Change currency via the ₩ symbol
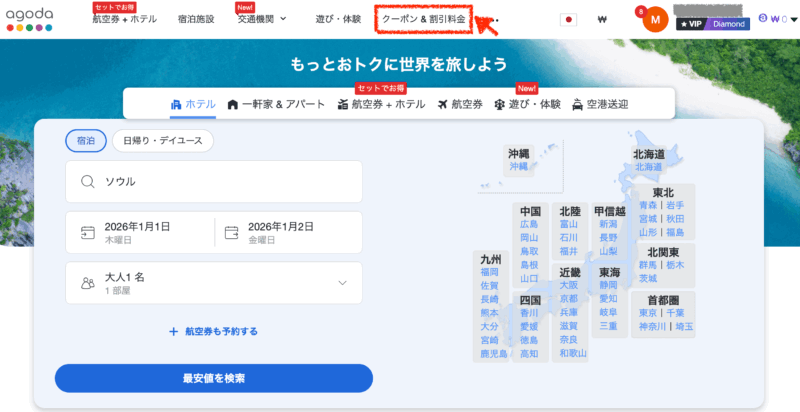 (602, 20)
